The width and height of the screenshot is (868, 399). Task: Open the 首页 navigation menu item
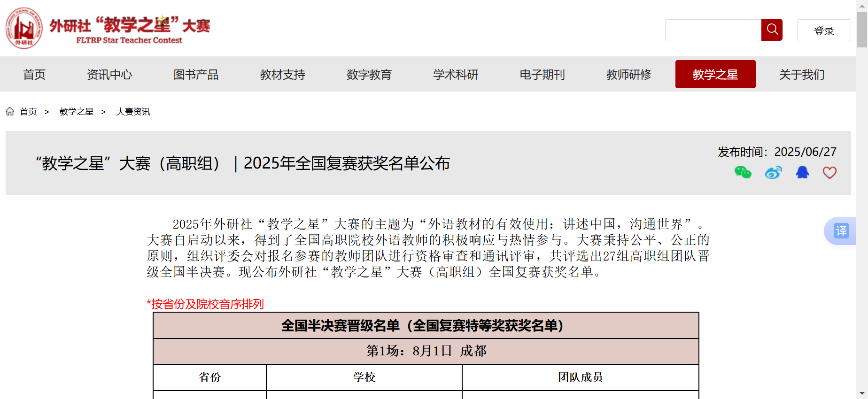tap(34, 75)
